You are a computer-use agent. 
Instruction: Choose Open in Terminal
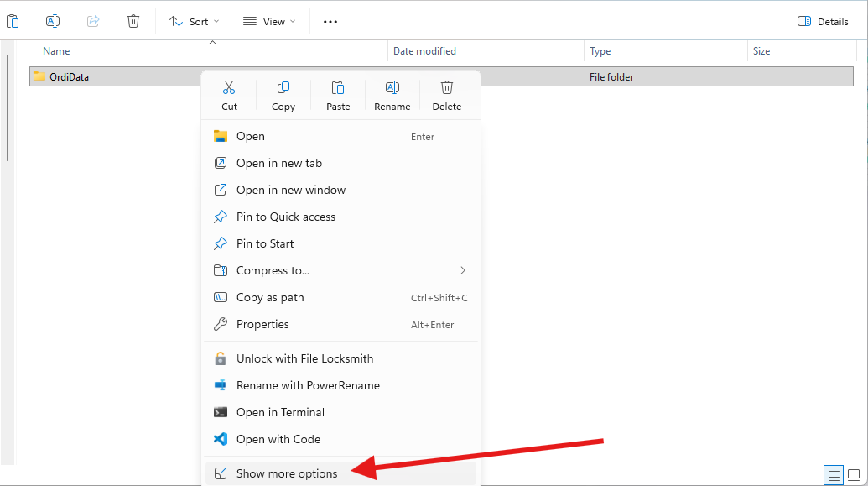coord(340,412)
